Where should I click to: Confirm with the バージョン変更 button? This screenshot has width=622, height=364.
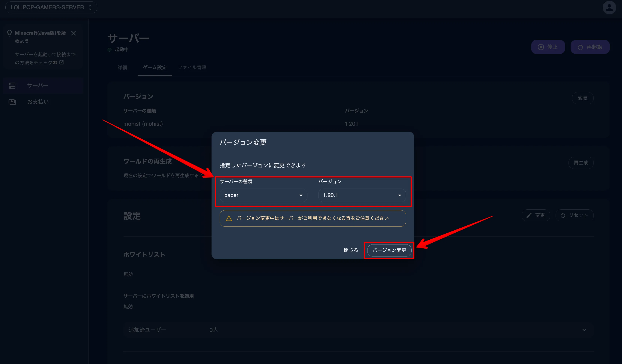point(389,250)
